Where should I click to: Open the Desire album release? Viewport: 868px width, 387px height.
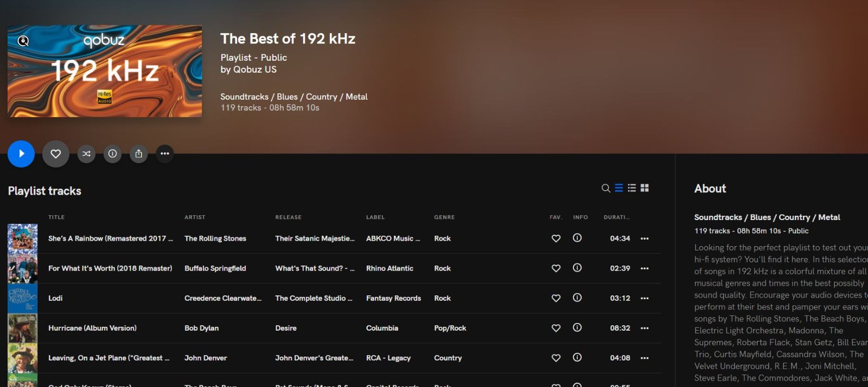coord(286,328)
